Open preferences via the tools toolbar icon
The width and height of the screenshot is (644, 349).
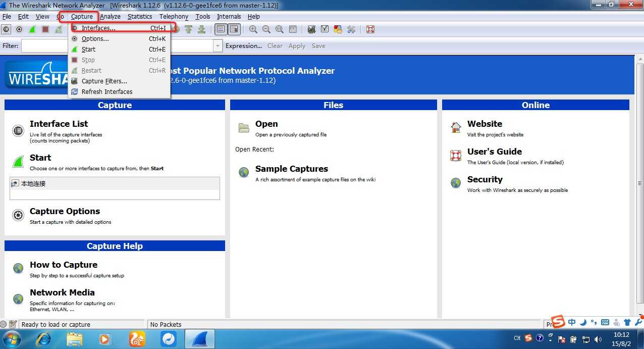(x=351, y=29)
